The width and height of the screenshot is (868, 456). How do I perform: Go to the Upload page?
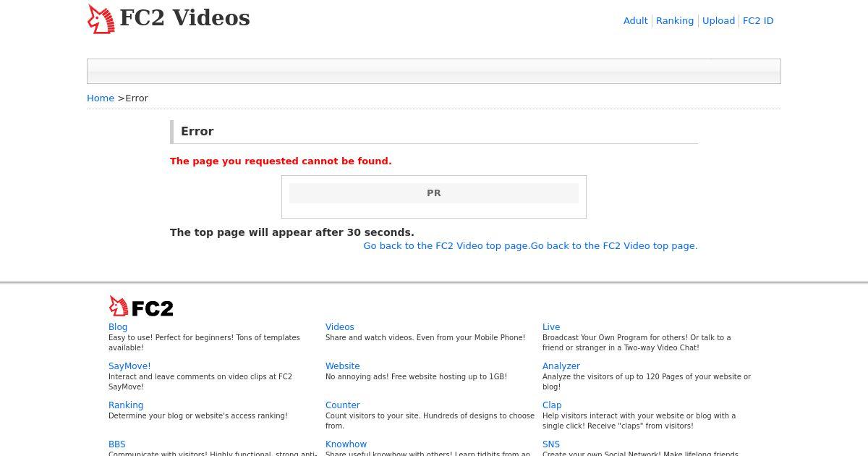click(x=718, y=21)
